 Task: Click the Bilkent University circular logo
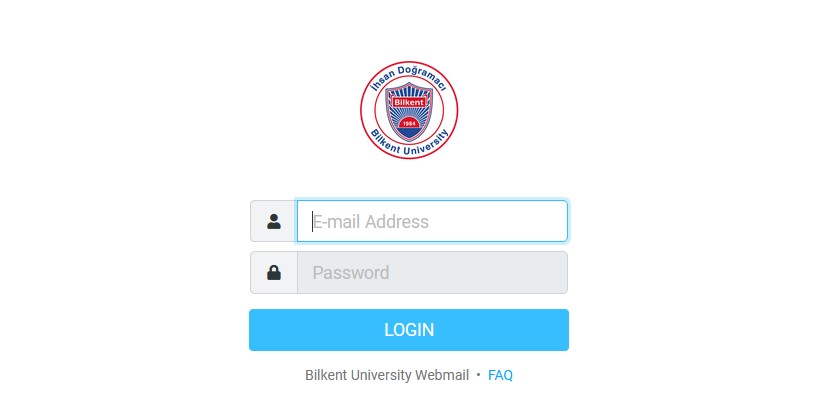coord(409,110)
